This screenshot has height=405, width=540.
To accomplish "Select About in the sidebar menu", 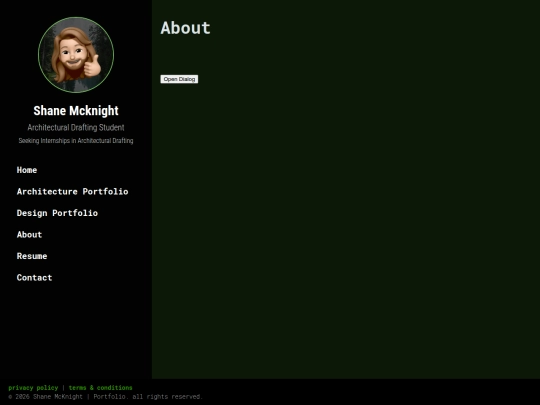I will [x=29, y=235].
